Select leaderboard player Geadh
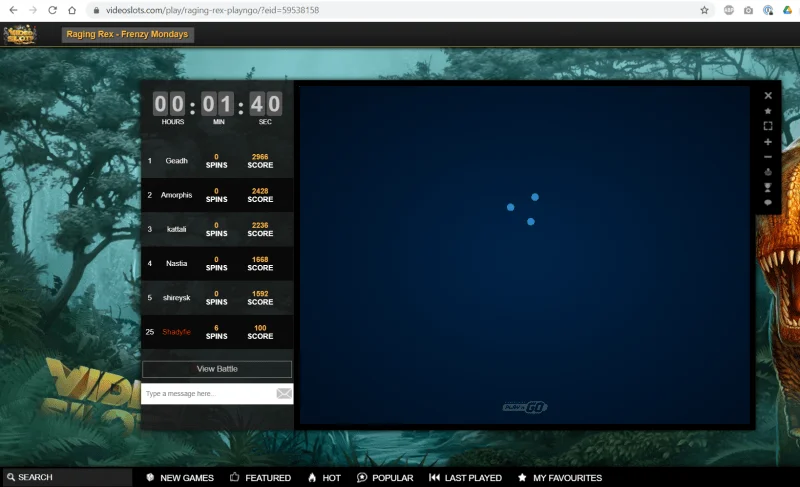The image size is (800, 487). 177,161
